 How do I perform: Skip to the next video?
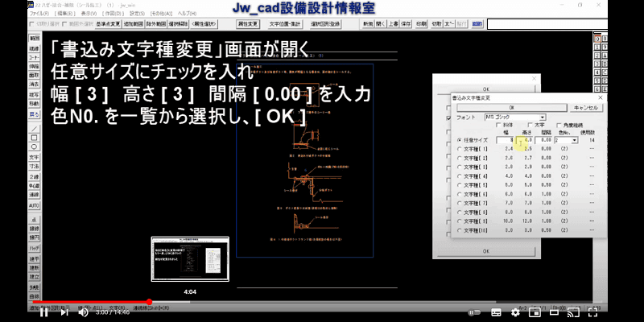point(64,312)
